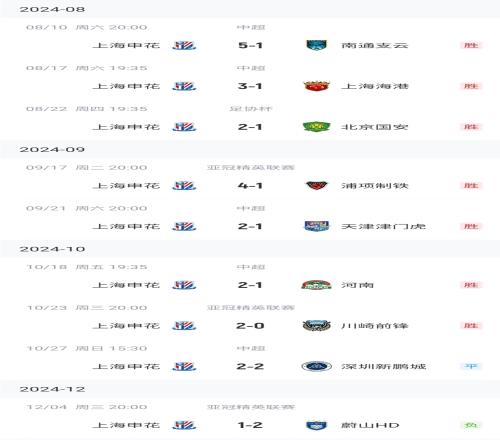Click the 北京国安 green badge

316,127
